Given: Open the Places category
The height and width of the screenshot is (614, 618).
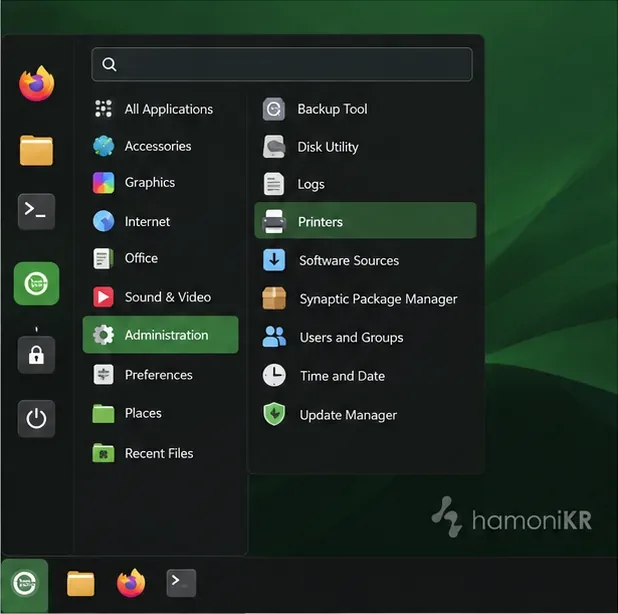Looking at the screenshot, I should pos(160,413).
